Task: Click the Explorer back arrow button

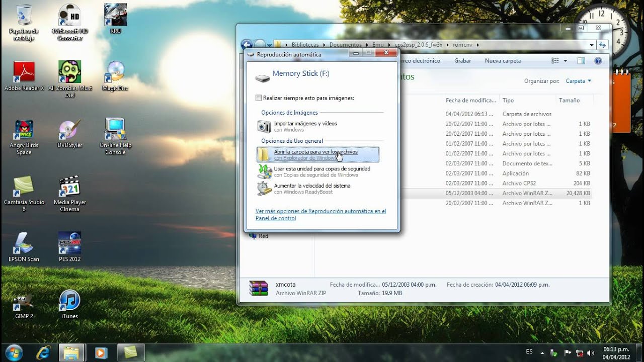Action: tap(247, 45)
